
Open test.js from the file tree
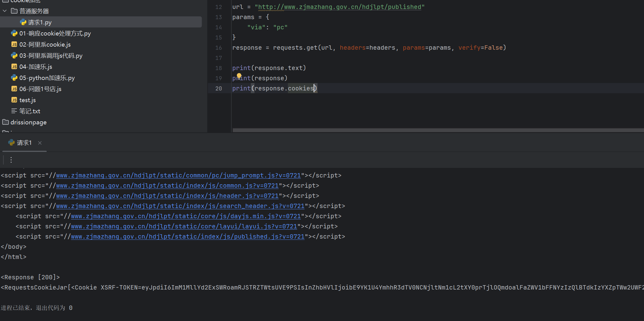click(x=27, y=100)
